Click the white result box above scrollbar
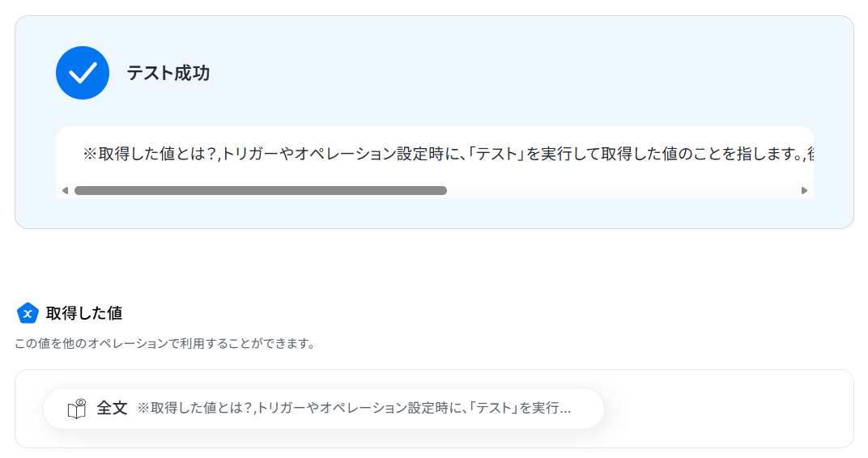868x458 pixels. click(x=435, y=155)
